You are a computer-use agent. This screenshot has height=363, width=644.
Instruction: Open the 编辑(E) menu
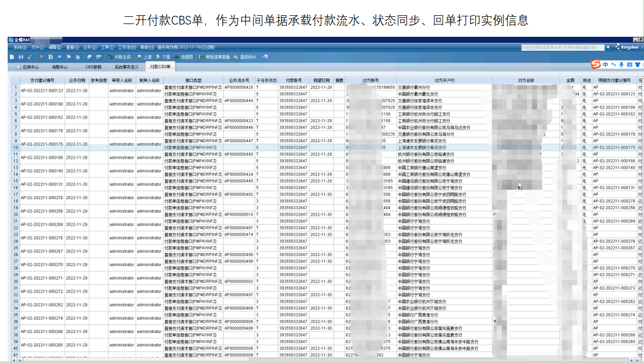(55, 47)
